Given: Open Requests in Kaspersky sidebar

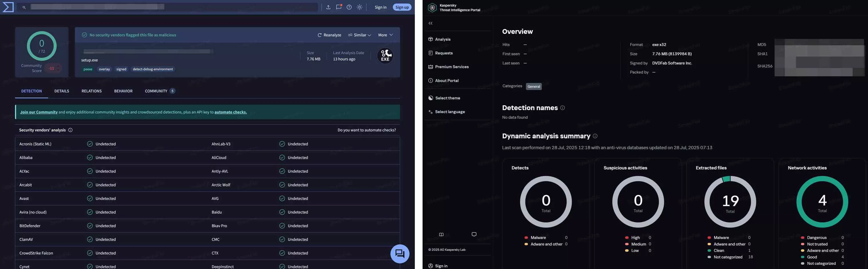Looking at the screenshot, I should tap(440, 53).
